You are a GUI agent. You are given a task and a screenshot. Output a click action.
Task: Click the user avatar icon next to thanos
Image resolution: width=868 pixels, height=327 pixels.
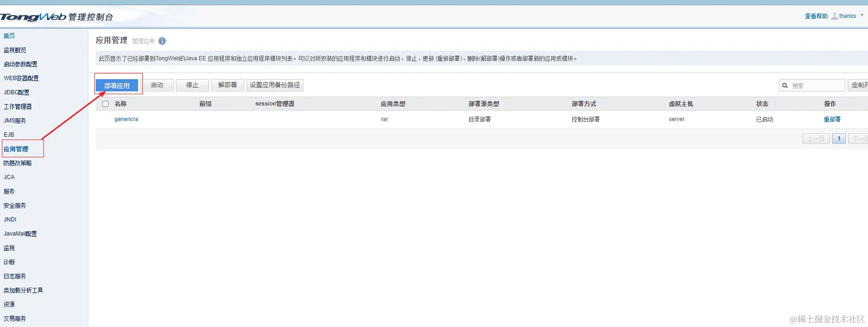(x=835, y=16)
